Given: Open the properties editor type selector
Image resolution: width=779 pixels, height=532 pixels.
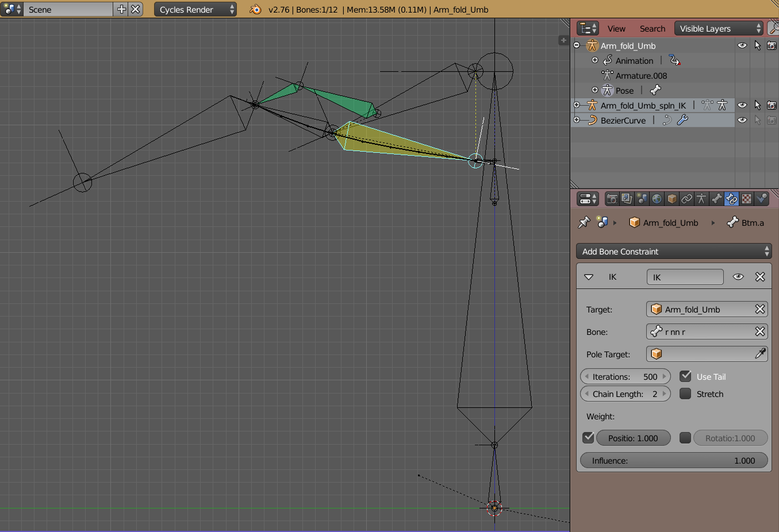Looking at the screenshot, I should coord(588,199).
